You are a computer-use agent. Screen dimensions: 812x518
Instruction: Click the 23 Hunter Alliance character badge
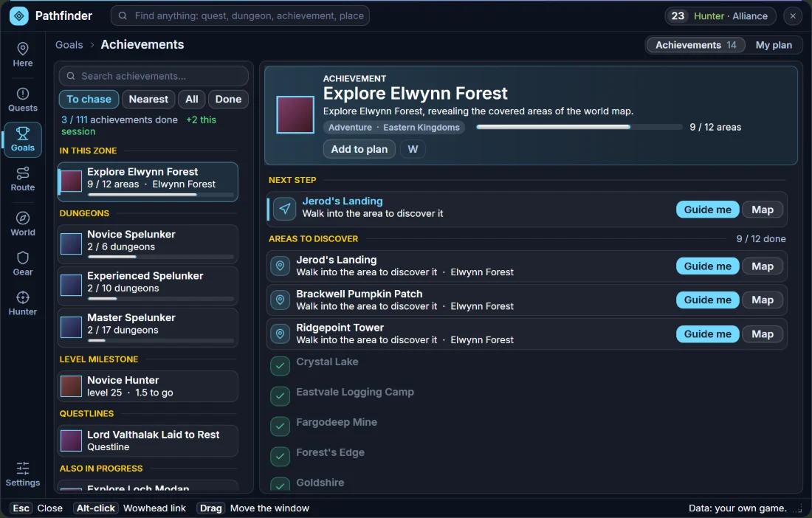pos(720,16)
